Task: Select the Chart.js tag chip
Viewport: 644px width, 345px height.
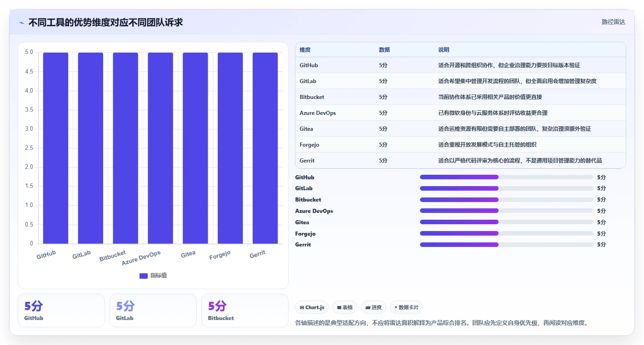Action: pyautogui.click(x=312, y=307)
